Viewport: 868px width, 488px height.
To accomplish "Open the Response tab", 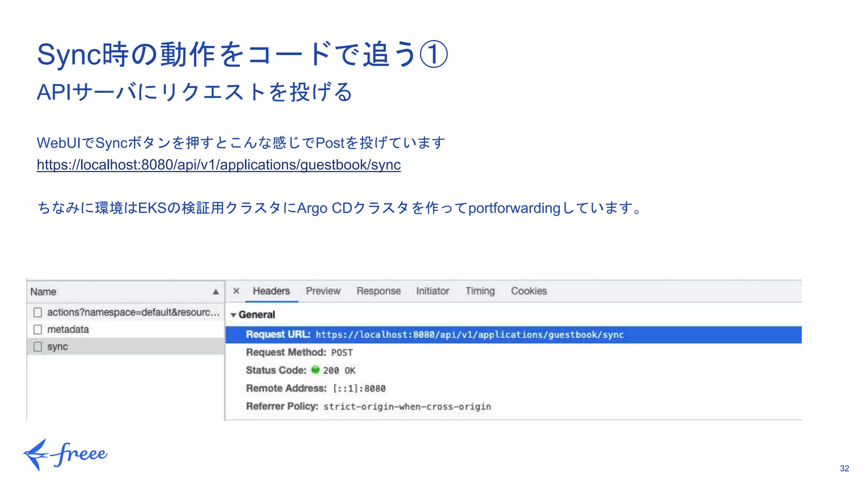I will [378, 291].
